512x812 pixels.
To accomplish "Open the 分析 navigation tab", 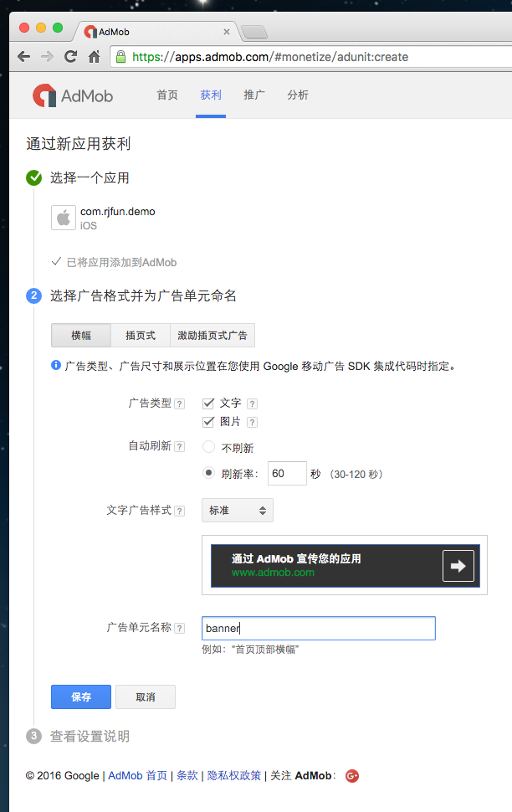I will [298, 95].
